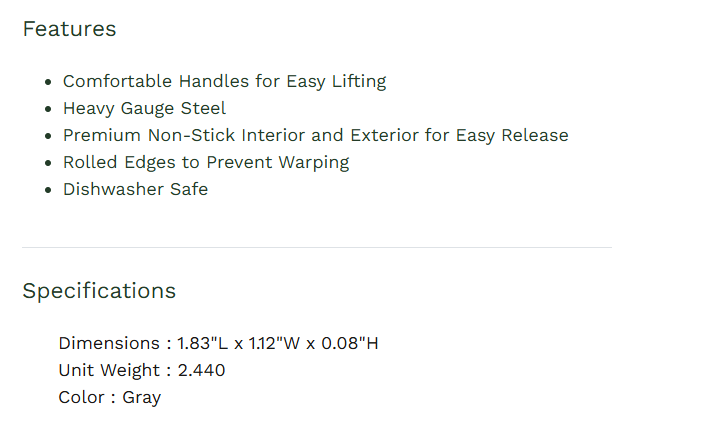Screen dimensions: 705x430
Task: Select the 2.440 weight value
Action: coord(202,370)
